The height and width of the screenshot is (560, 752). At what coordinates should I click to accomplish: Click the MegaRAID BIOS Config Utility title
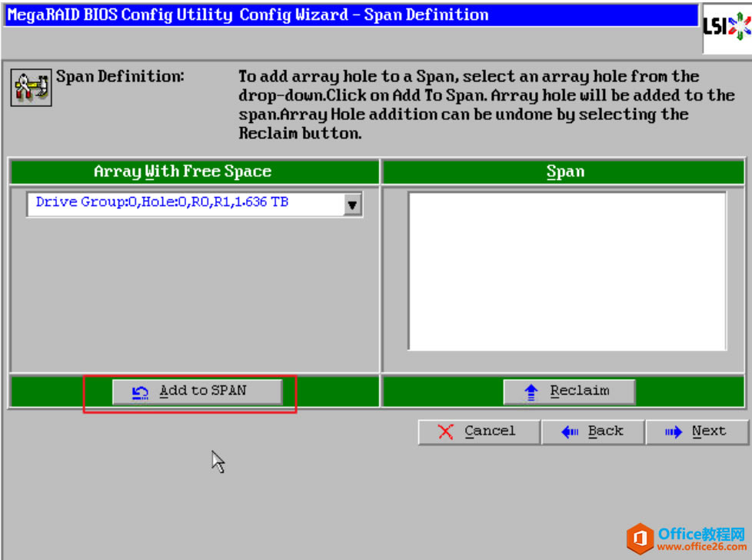[x=248, y=15]
